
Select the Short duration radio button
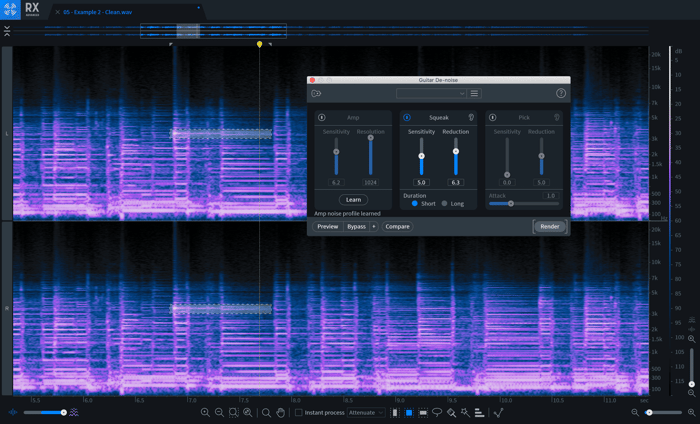click(x=415, y=204)
